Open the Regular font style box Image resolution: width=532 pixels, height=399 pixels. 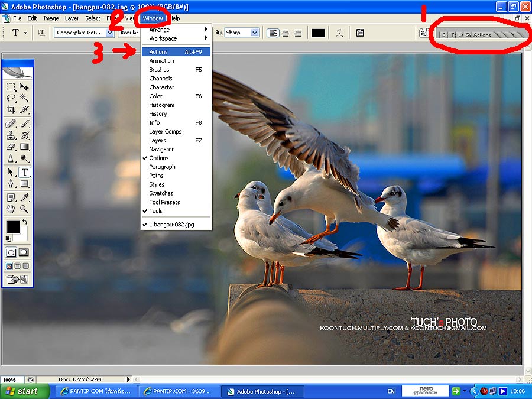coord(129,33)
